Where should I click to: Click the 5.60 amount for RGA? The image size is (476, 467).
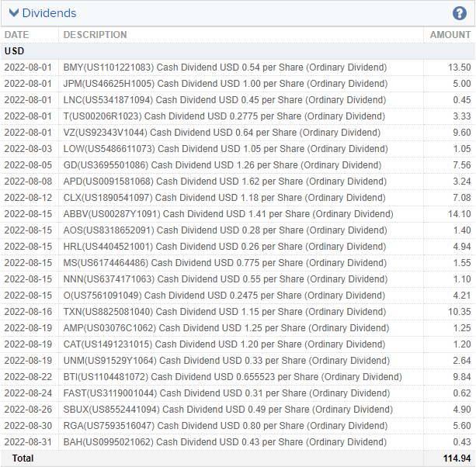coord(462,426)
